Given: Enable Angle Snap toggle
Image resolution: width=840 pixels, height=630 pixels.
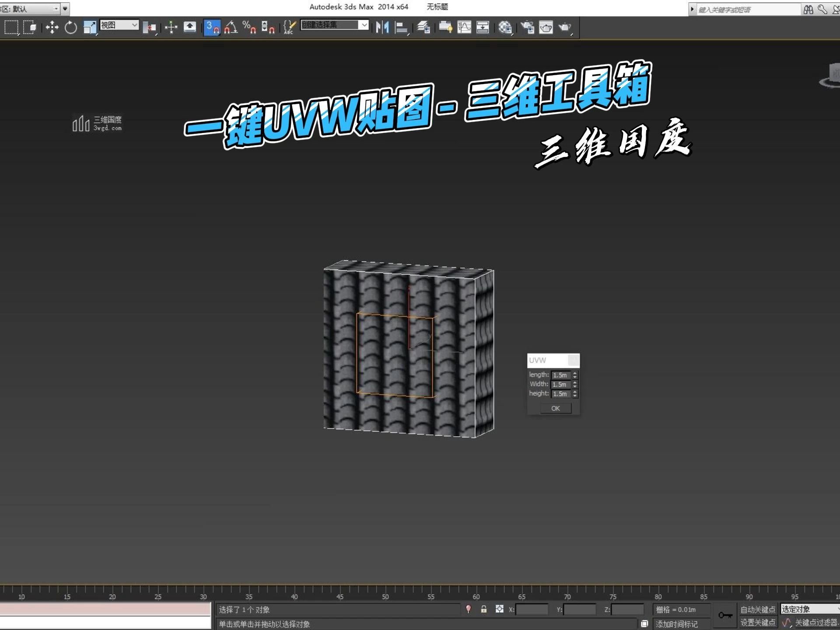Looking at the screenshot, I should 231,28.
